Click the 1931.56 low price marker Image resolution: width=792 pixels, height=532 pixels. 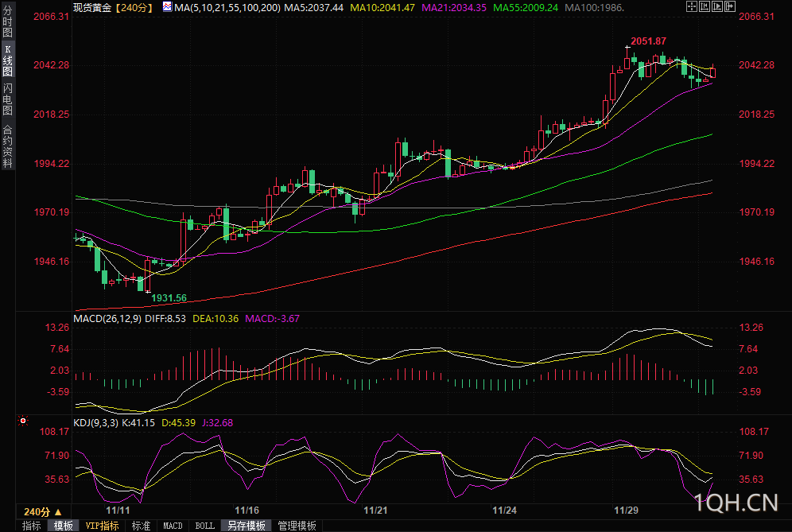pos(169,297)
